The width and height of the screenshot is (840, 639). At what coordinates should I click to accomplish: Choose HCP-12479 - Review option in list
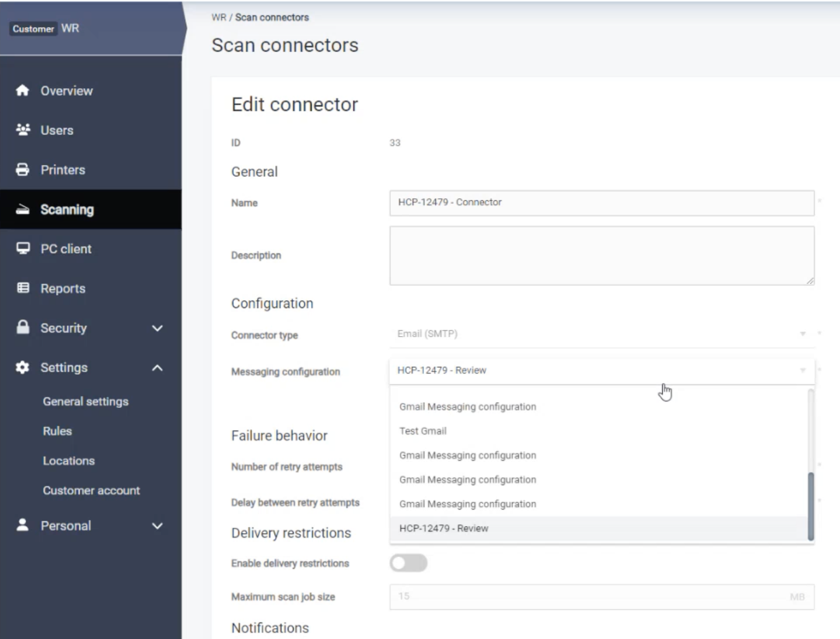tap(443, 529)
